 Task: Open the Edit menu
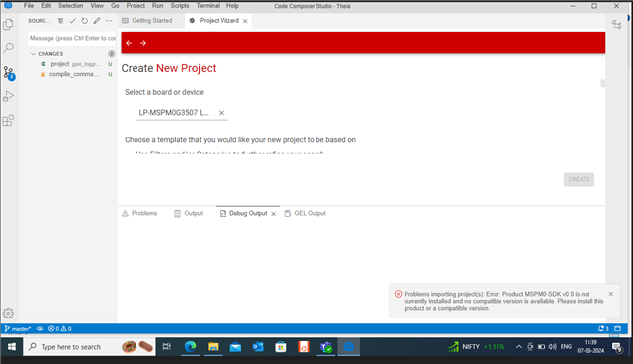(x=46, y=6)
